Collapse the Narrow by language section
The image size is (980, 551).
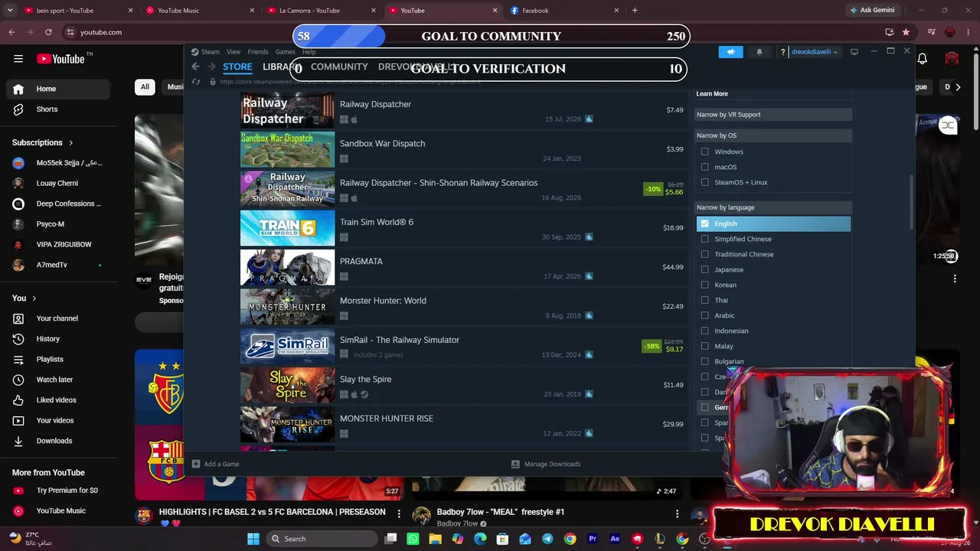coord(773,207)
